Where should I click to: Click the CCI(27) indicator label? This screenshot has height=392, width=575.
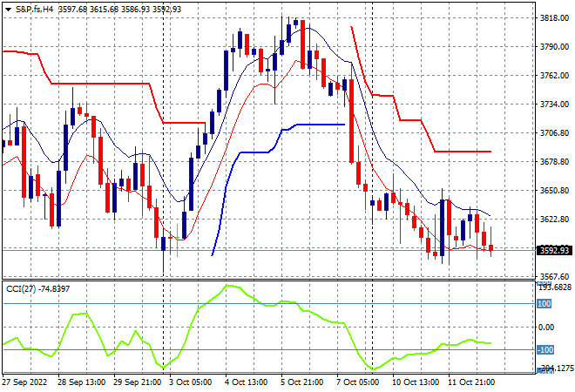coord(21,289)
